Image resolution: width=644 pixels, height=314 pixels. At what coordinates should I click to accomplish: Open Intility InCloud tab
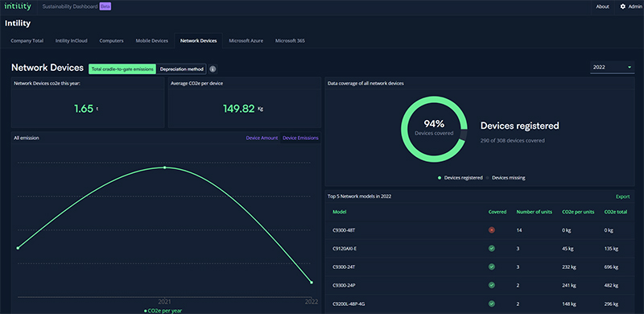(72, 41)
